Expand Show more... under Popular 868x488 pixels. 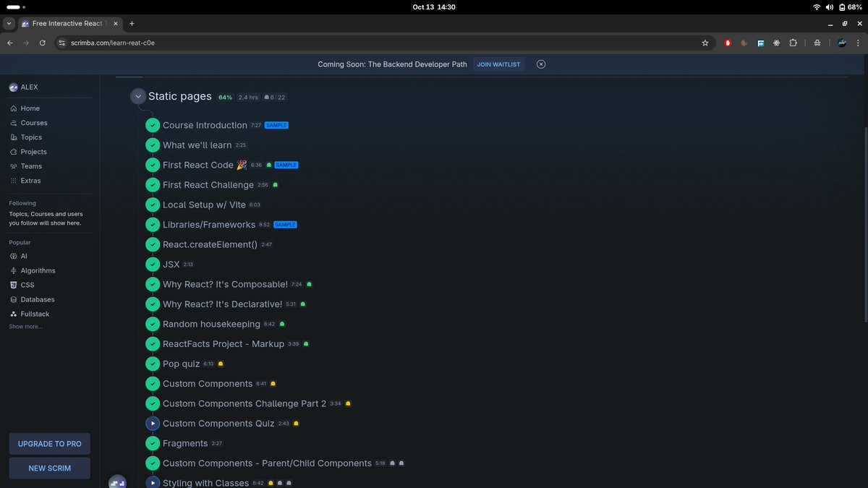click(x=25, y=327)
